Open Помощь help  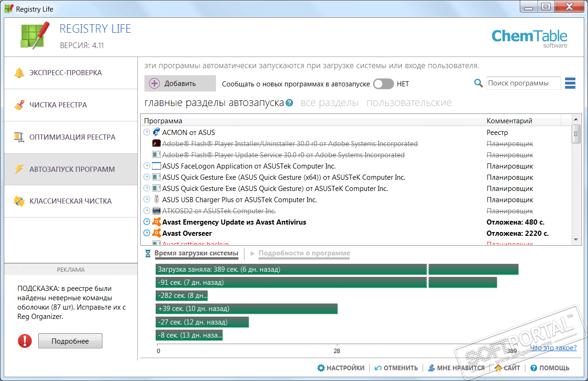point(550,368)
